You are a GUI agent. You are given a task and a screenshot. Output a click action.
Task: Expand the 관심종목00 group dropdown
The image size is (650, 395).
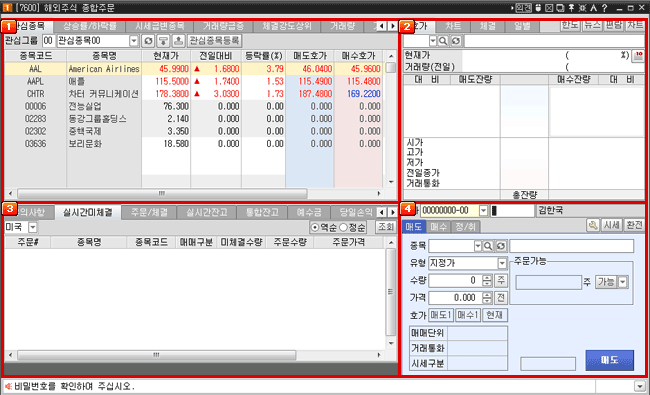[133, 41]
